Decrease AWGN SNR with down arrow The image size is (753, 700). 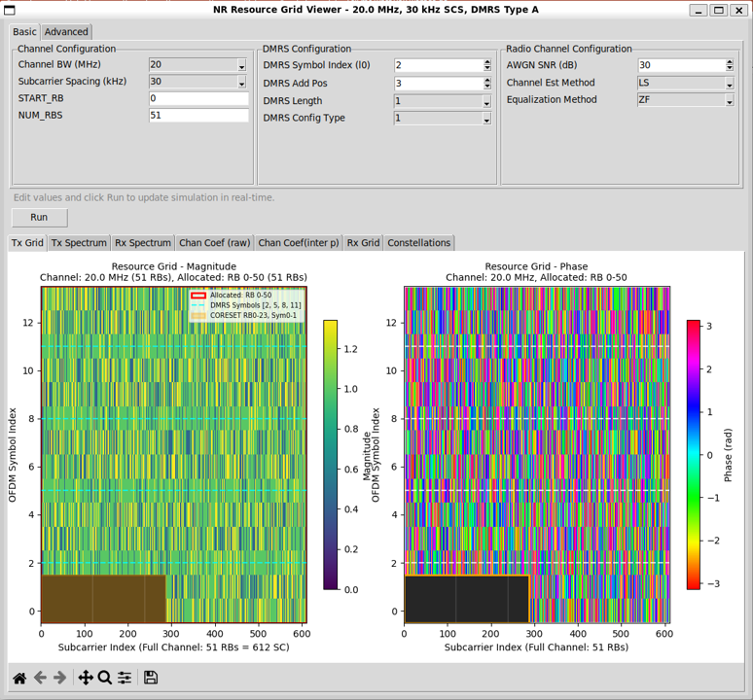(x=730, y=69)
